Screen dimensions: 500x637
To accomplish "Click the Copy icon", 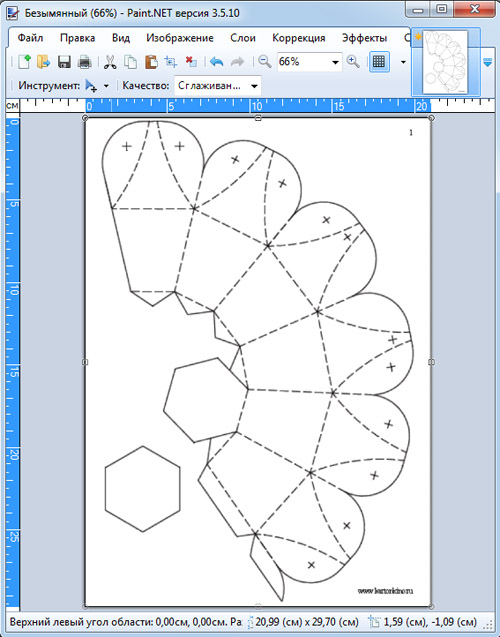I will click(x=130, y=62).
